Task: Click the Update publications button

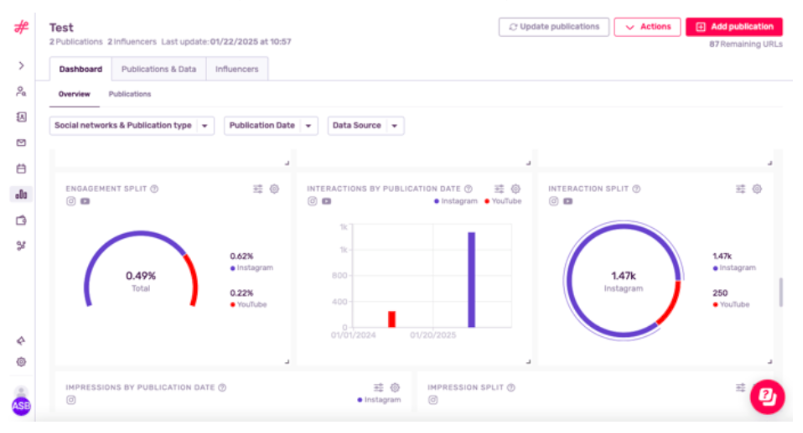Action: click(x=554, y=27)
